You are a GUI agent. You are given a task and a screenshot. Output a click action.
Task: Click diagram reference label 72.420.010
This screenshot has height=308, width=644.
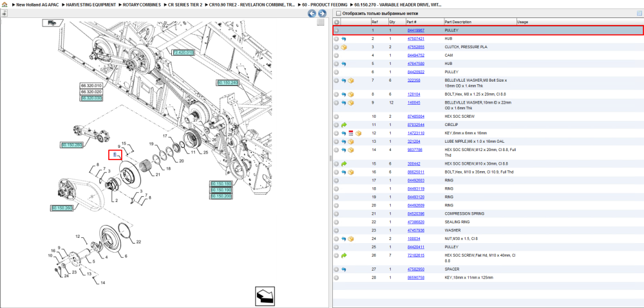click(x=183, y=53)
